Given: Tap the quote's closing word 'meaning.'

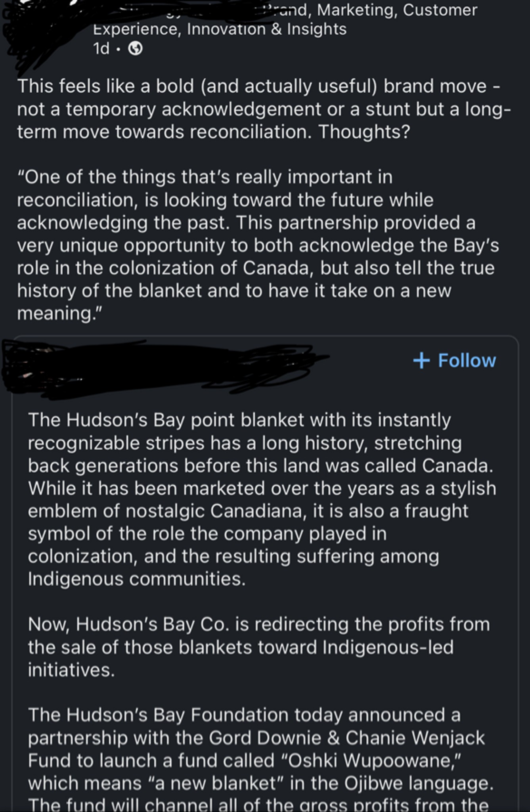Looking at the screenshot, I should click(x=59, y=313).
